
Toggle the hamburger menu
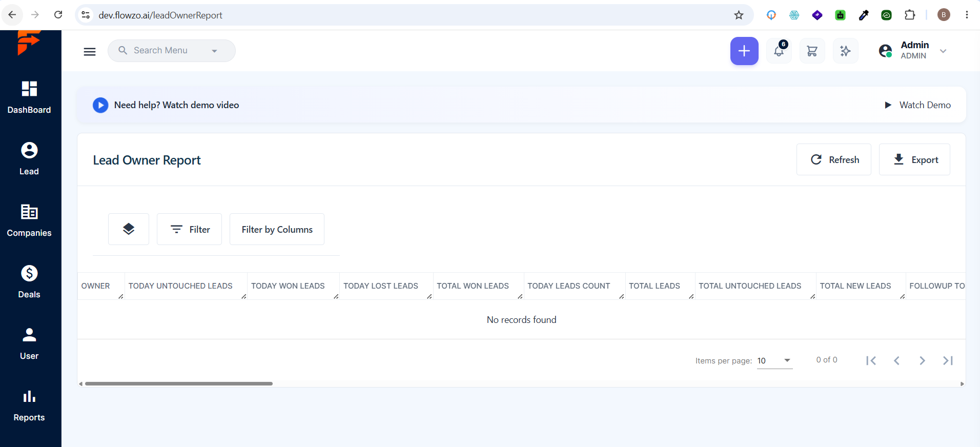point(90,51)
